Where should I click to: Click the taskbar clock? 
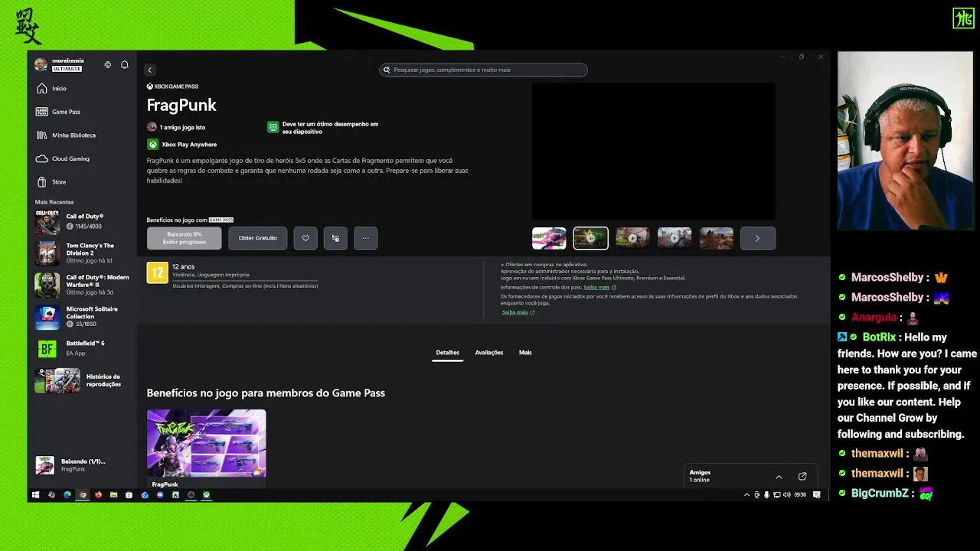coord(800,495)
